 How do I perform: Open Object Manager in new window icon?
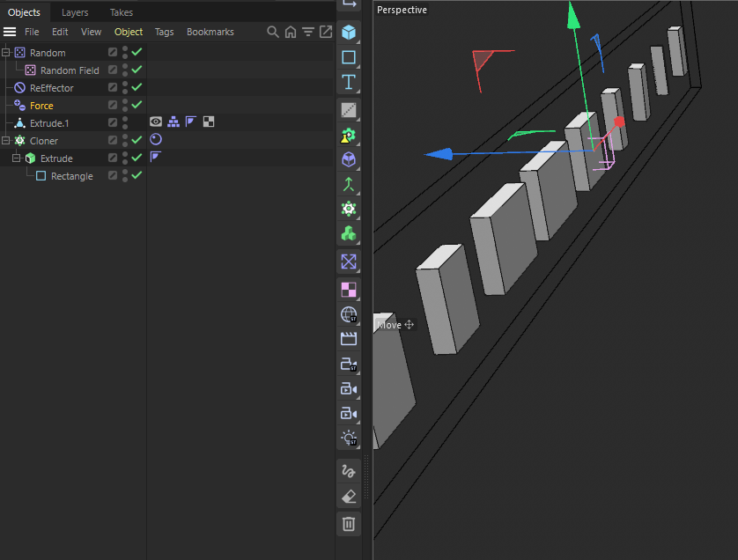(x=326, y=32)
